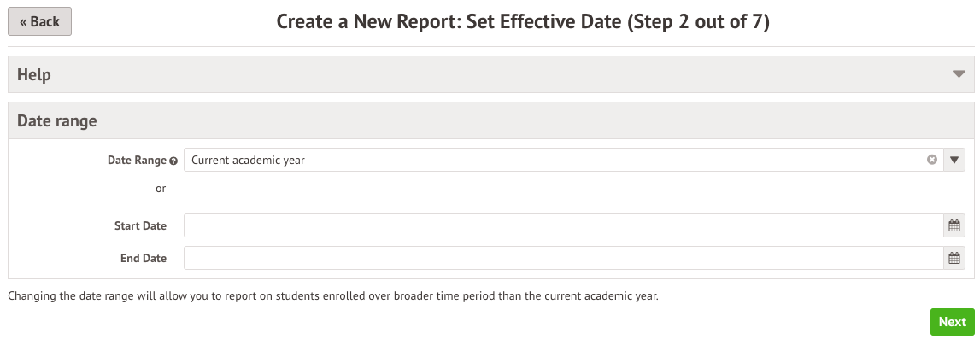Expand the Help section arrow

pyautogui.click(x=959, y=74)
